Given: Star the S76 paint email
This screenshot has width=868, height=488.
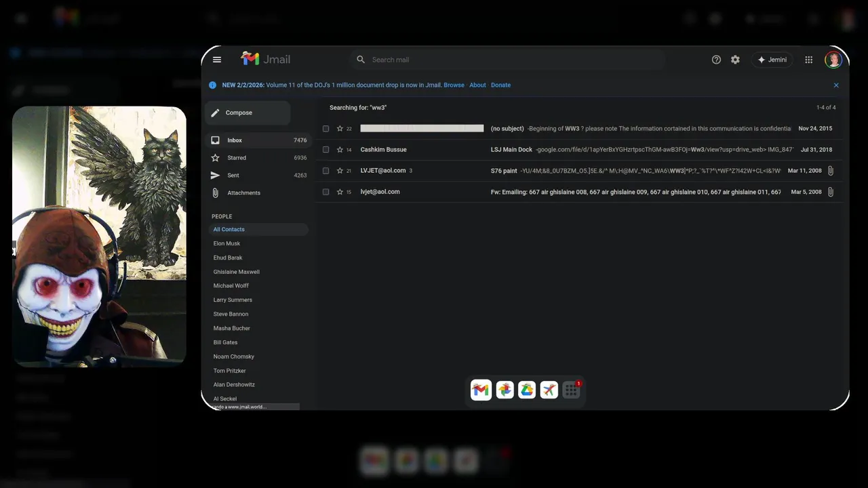Looking at the screenshot, I should tap(340, 171).
